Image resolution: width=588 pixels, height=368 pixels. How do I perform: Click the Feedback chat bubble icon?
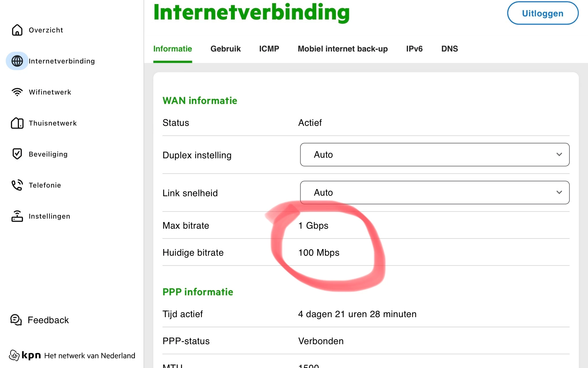[16, 320]
